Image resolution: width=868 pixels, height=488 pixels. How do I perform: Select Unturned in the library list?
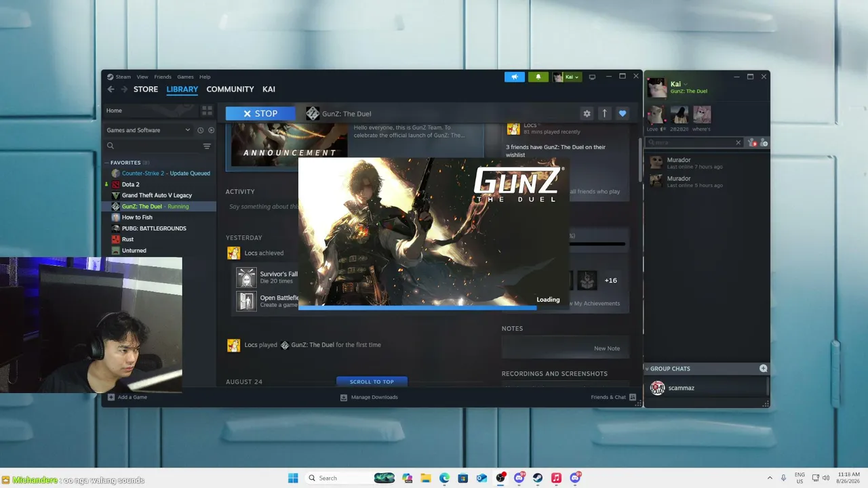pos(160,251)
